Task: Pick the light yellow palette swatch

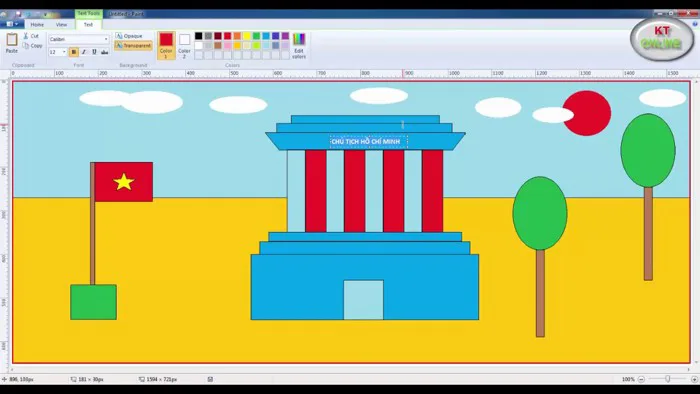Action: (x=247, y=46)
